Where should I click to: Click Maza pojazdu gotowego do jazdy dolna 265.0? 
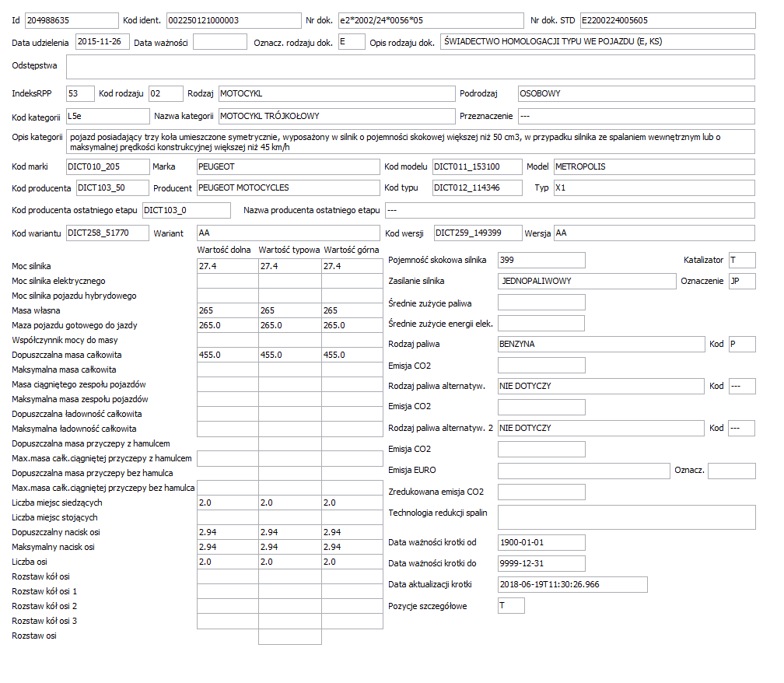tap(227, 325)
